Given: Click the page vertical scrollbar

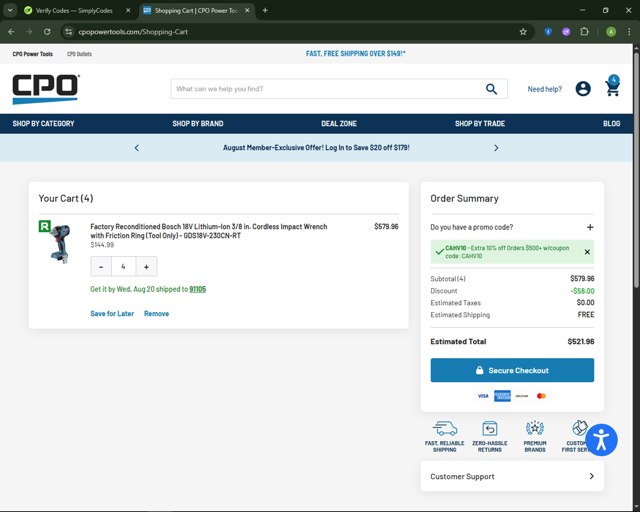Looking at the screenshot, I should coord(636,170).
